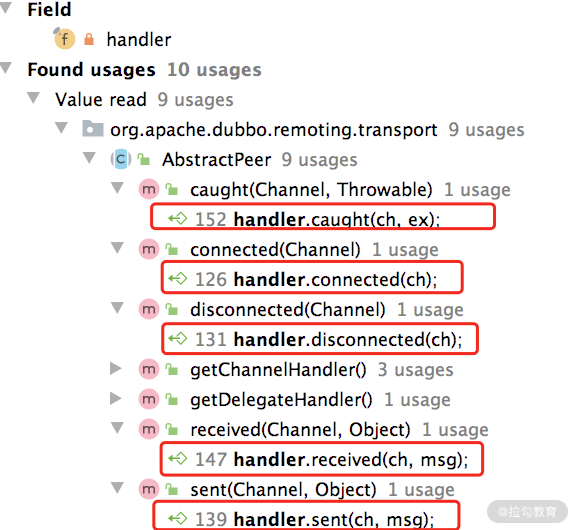Click the method icon beside getDelegateHandler()
The width and height of the screenshot is (575, 530).
[149, 399]
